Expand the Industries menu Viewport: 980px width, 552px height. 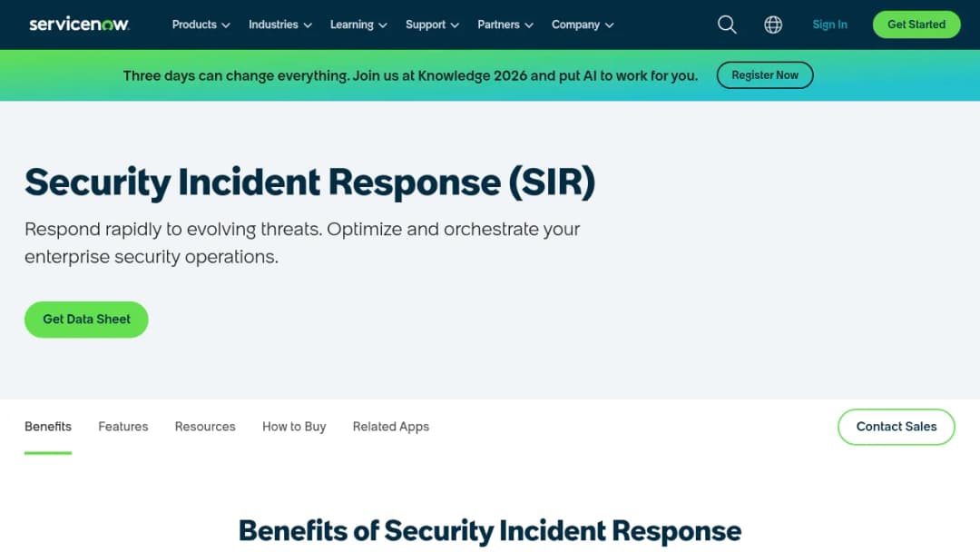click(280, 25)
